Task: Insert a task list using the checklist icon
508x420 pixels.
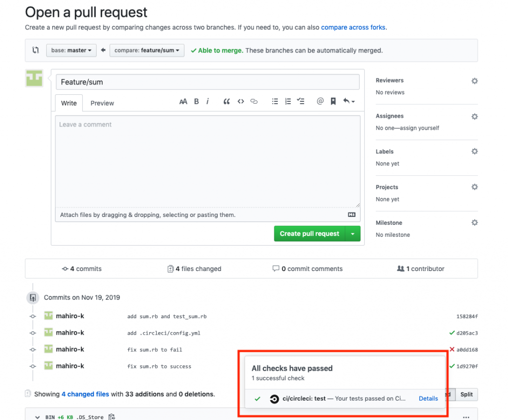Action: 301,101
